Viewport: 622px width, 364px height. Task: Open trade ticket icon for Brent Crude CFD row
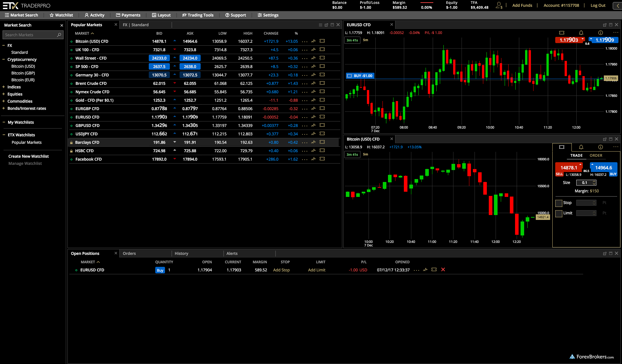[x=322, y=83]
